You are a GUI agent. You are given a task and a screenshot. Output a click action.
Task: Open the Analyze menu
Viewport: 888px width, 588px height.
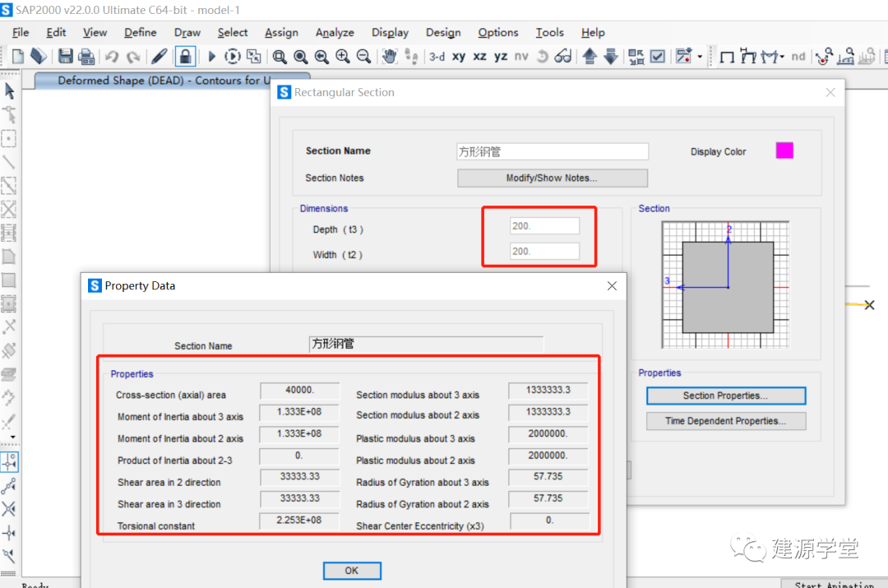[335, 32]
